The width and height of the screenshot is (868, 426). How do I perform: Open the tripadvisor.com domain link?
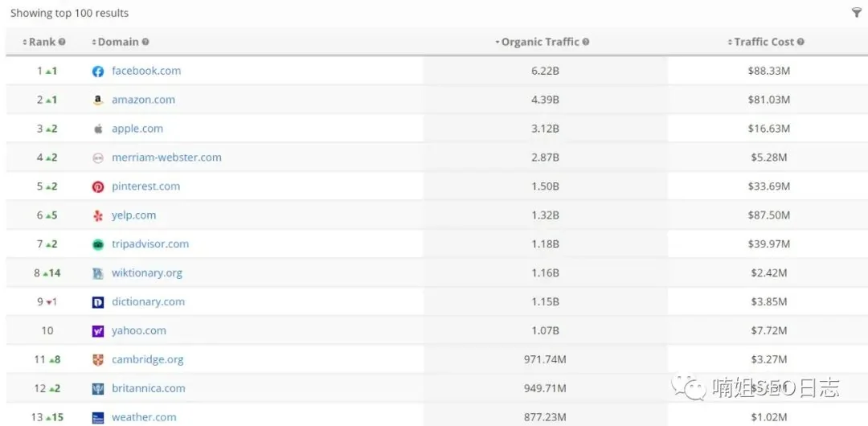point(150,244)
